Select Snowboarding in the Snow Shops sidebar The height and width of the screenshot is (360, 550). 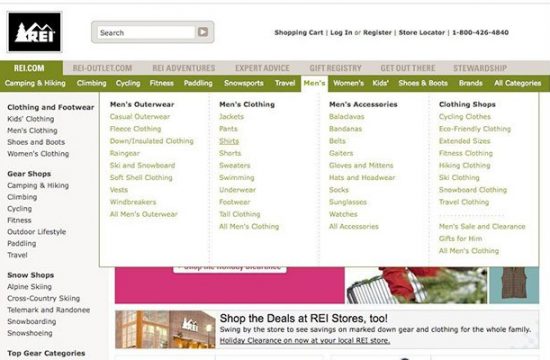32,321
